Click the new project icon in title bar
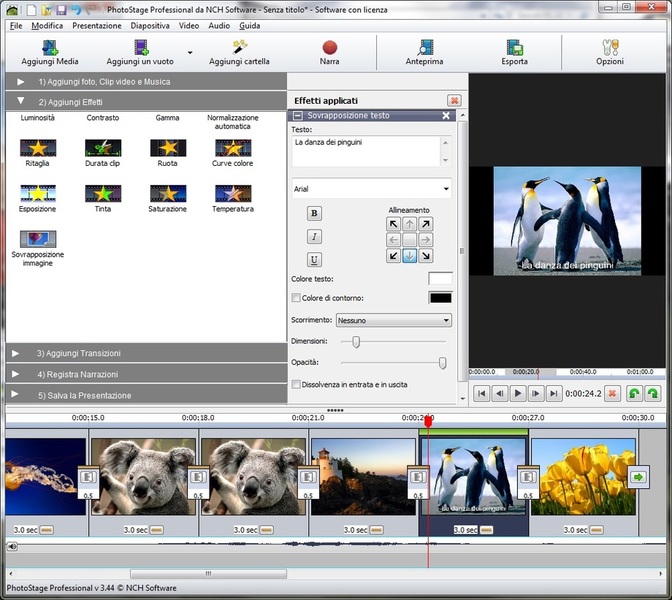 [32, 9]
